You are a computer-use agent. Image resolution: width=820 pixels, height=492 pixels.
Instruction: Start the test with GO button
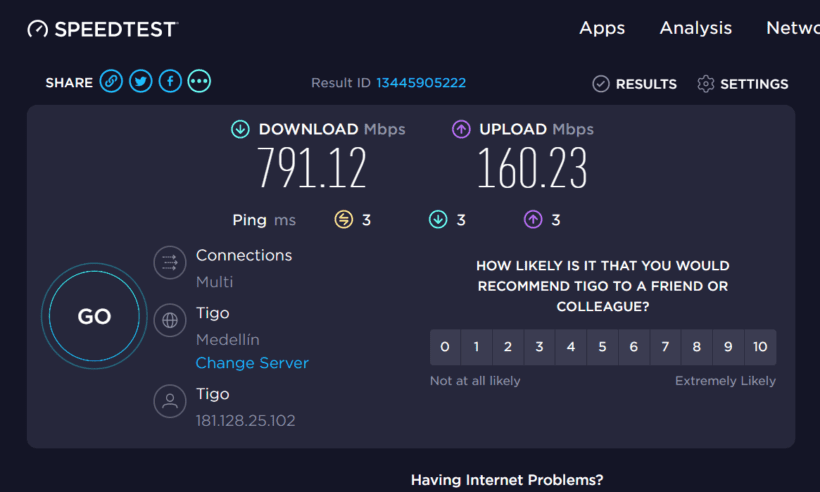(x=94, y=316)
